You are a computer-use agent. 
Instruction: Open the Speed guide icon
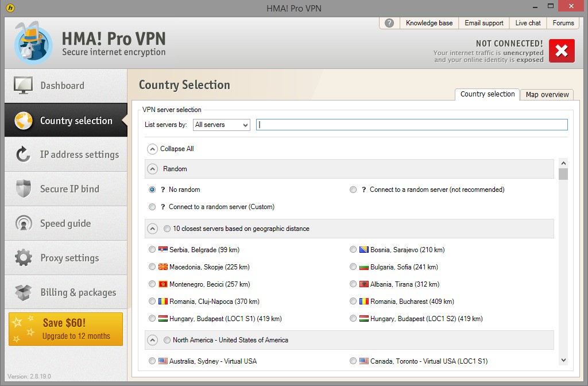[23, 223]
